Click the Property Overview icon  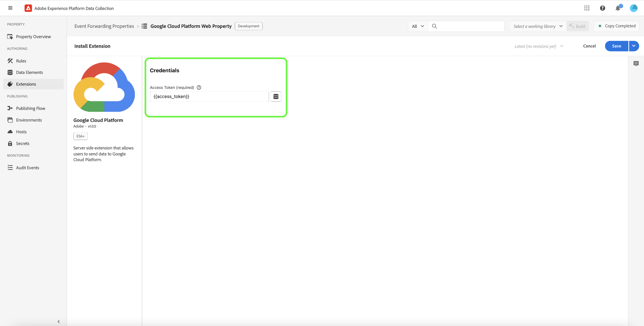click(10, 37)
